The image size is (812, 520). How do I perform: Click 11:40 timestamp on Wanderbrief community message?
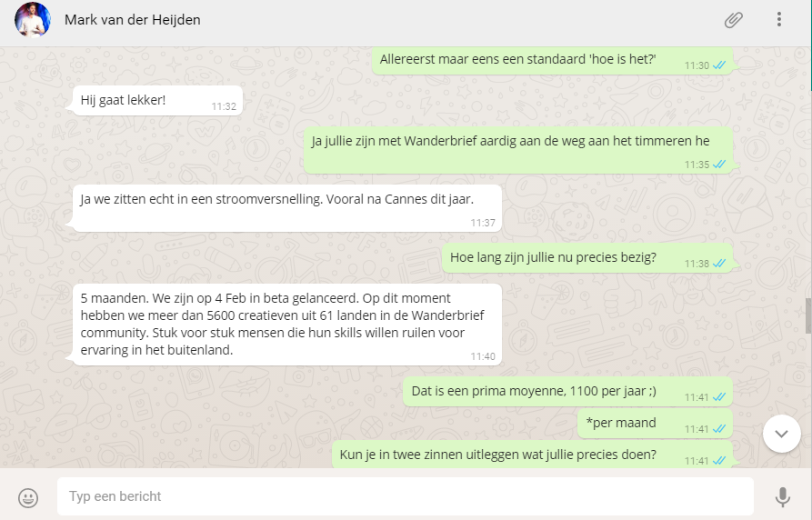click(x=483, y=356)
